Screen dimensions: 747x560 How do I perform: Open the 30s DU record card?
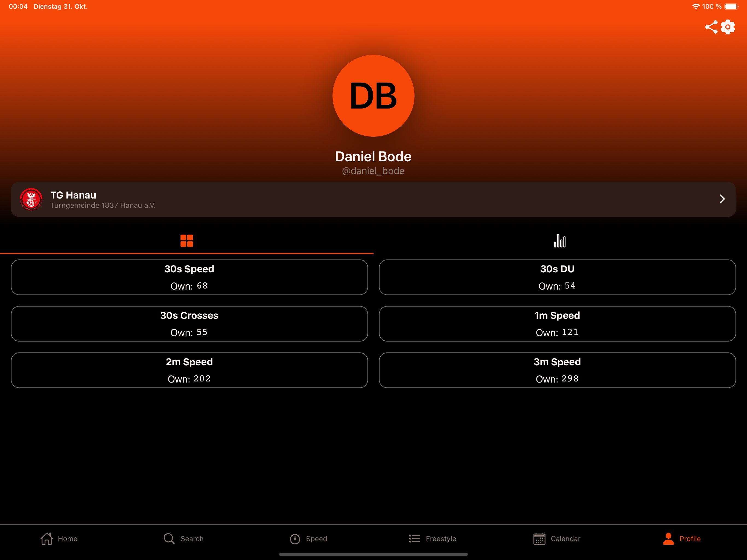557,277
